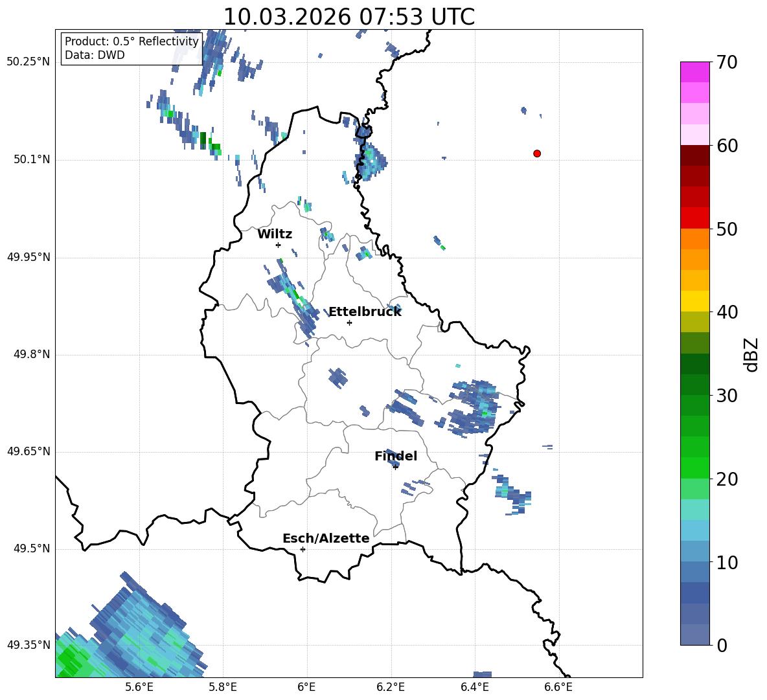Click the magenta top colorbar segment
Screen dimensions: 767x700
(694, 72)
